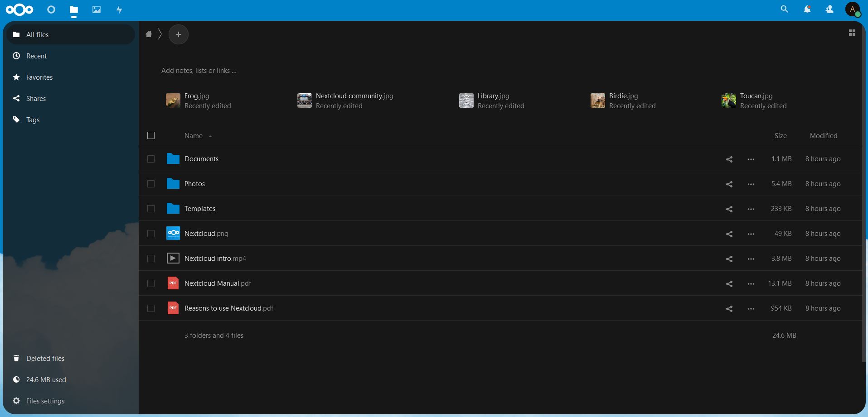Image resolution: width=868 pixels, height=417 pixels.
Task: Open the PDF icon of Nextcloud Manual.pdf
Action: click(x=173, y=283)
